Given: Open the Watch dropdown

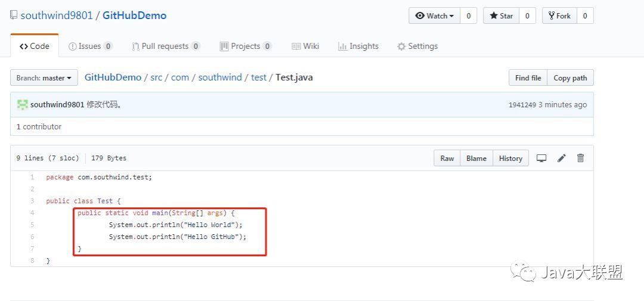Looking at the screenshot, I should [x=435, y=15].
